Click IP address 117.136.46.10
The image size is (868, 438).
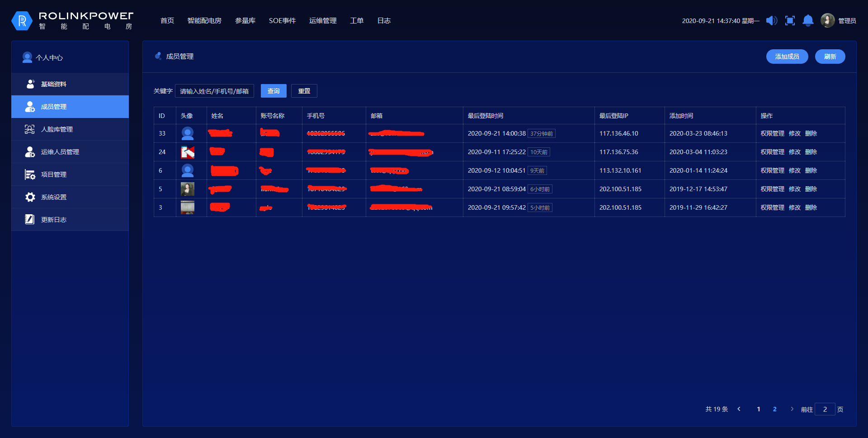pos(619,133)
